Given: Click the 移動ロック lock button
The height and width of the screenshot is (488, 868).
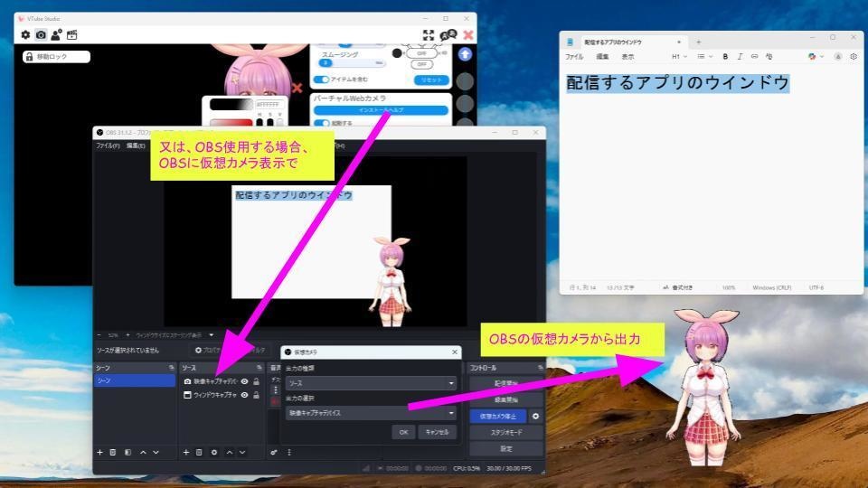Looking at the screenshot, I should [x=56, y=56].
